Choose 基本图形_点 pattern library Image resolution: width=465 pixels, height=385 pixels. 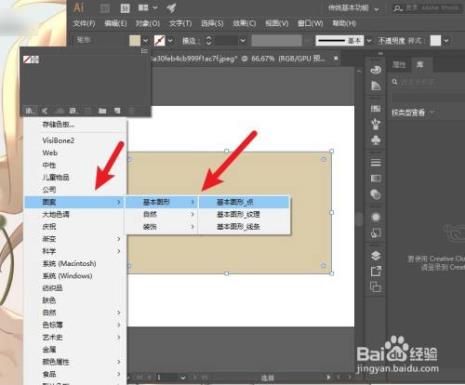pyautogui.click(x=244, y=202)
